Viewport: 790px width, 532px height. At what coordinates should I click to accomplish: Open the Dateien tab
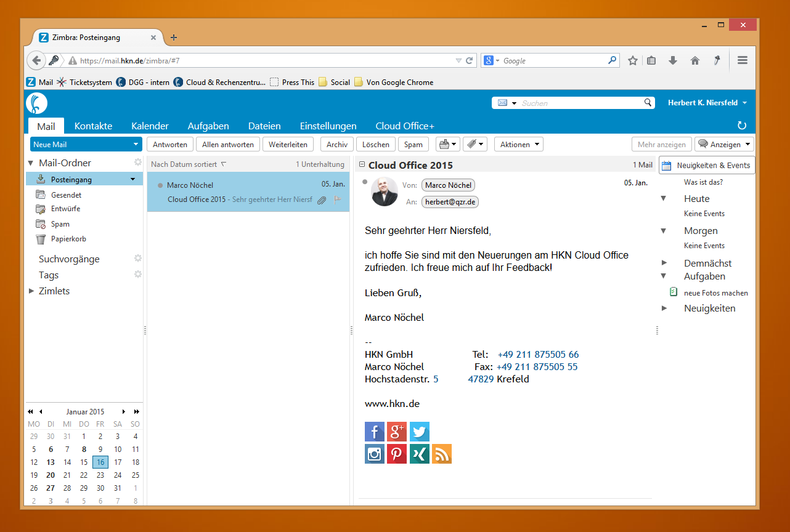264,126
